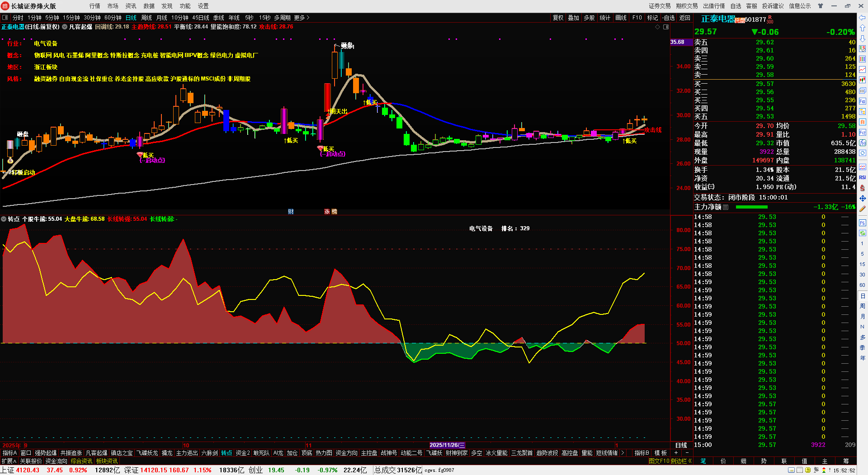
Task: Click the 2025/11/26 date marker on timeline
Action: coord(447,445)
